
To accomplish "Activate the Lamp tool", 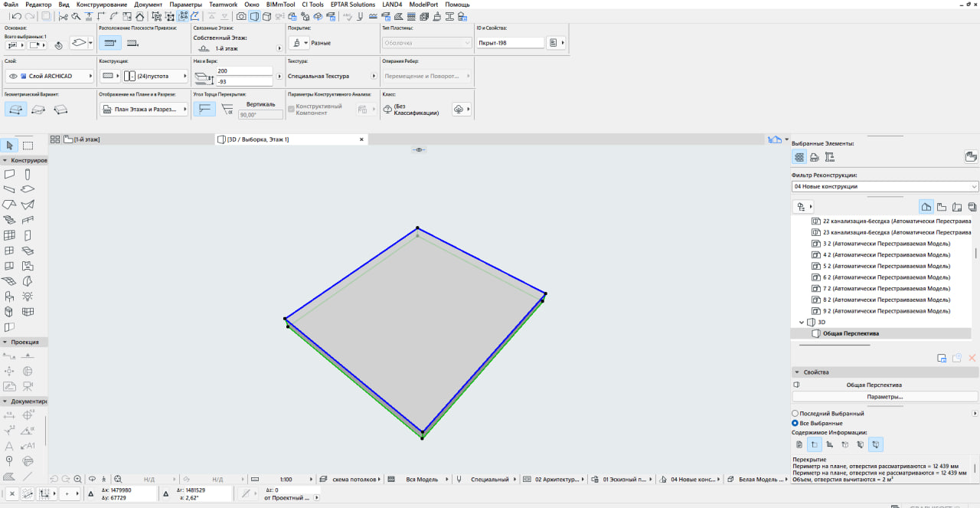I will point(28,296).
